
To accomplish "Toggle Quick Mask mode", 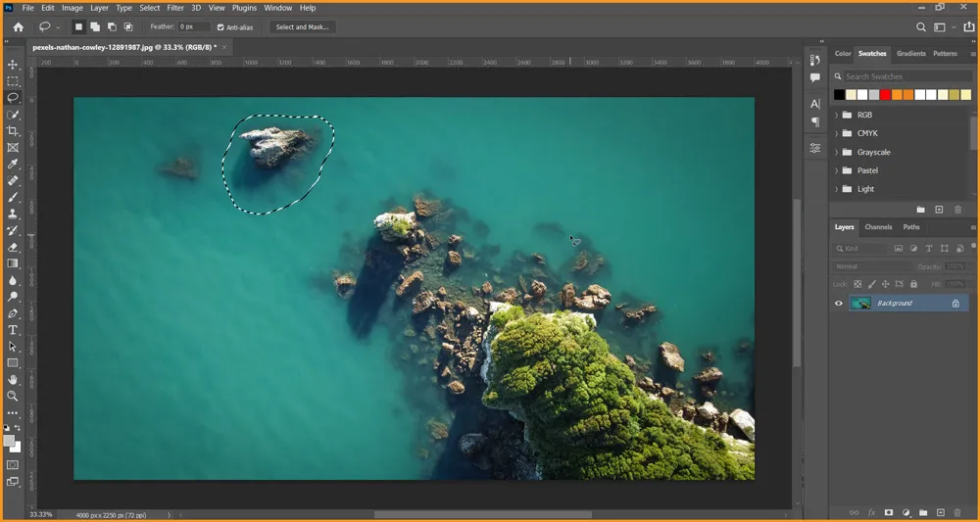I will tap(13, 465).
